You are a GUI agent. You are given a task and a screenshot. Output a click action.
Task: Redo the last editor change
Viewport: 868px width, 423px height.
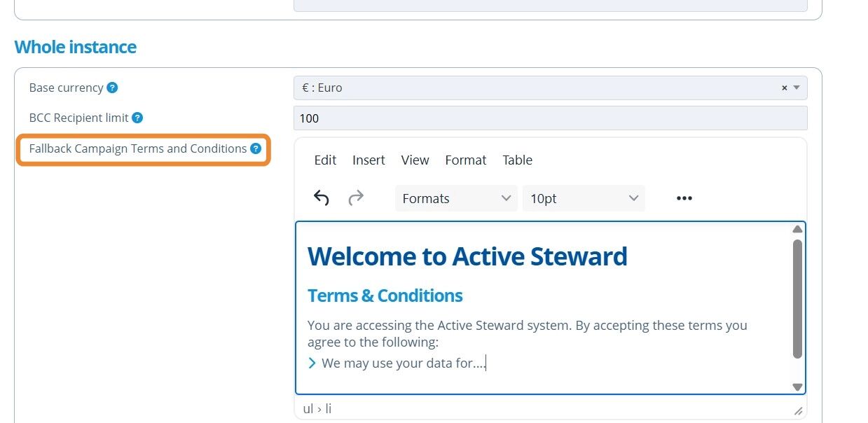356,198
